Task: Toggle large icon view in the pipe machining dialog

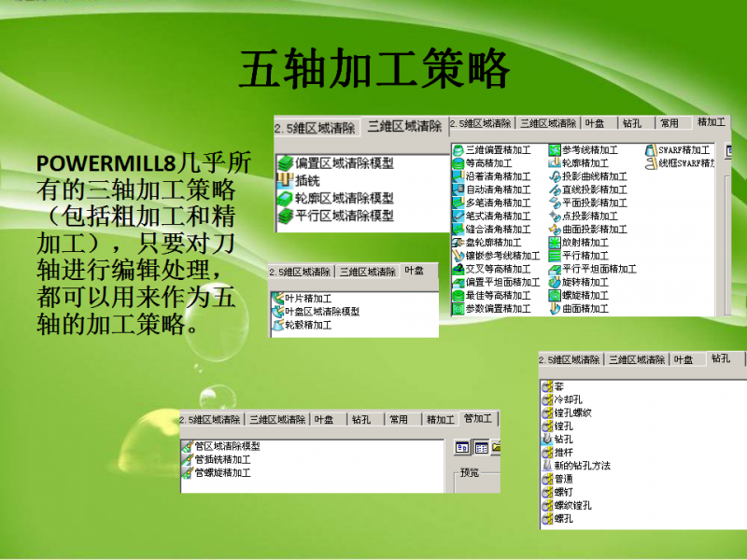Action: tap(461, 448)
